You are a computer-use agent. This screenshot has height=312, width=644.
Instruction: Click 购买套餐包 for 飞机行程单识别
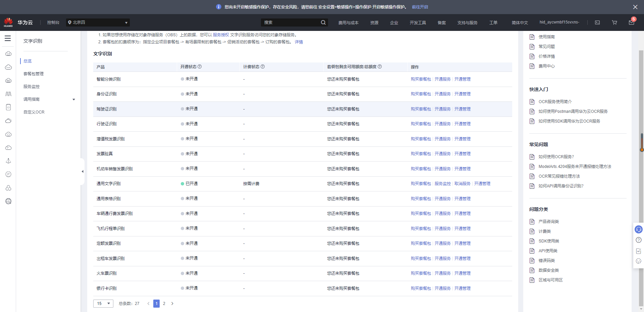tap(421, 229)
